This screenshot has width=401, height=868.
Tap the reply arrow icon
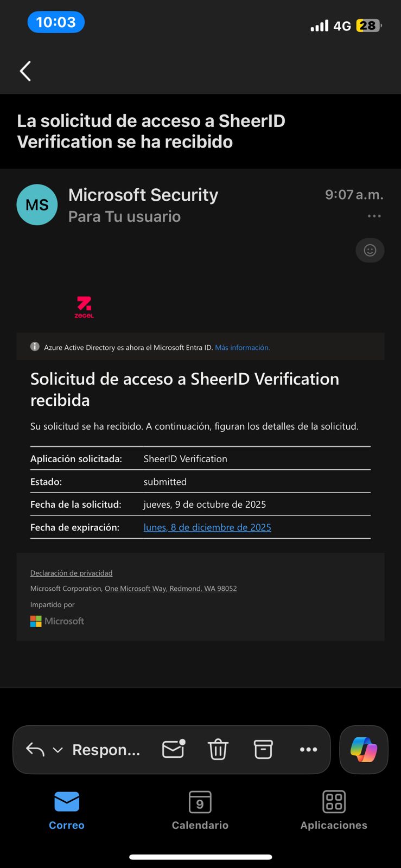click(35, 749)
